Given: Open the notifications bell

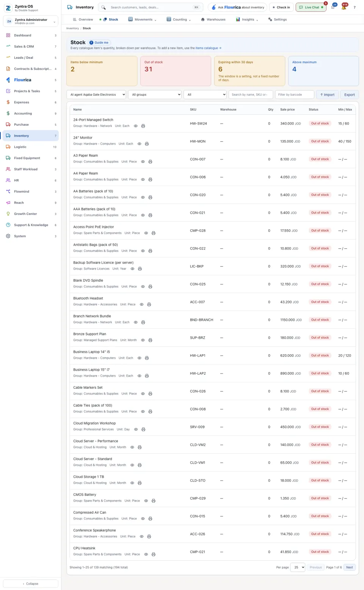Looking at the screenshot, I should click(344, 7).
